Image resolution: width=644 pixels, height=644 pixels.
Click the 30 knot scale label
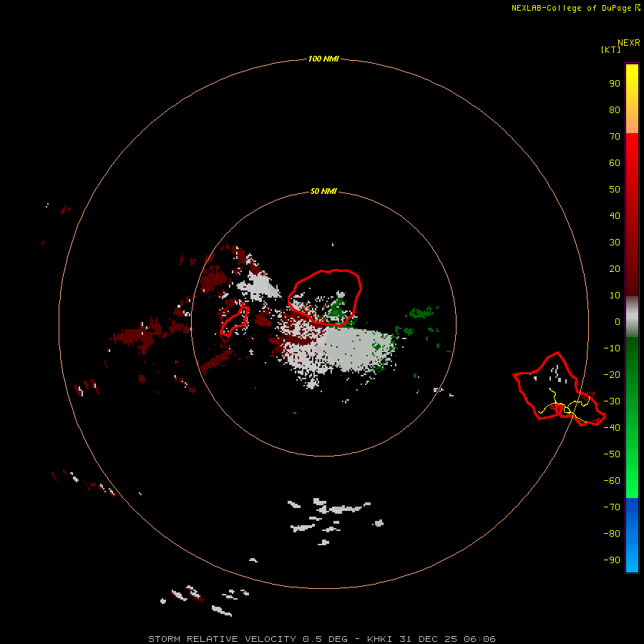click(x=615, y=243)
